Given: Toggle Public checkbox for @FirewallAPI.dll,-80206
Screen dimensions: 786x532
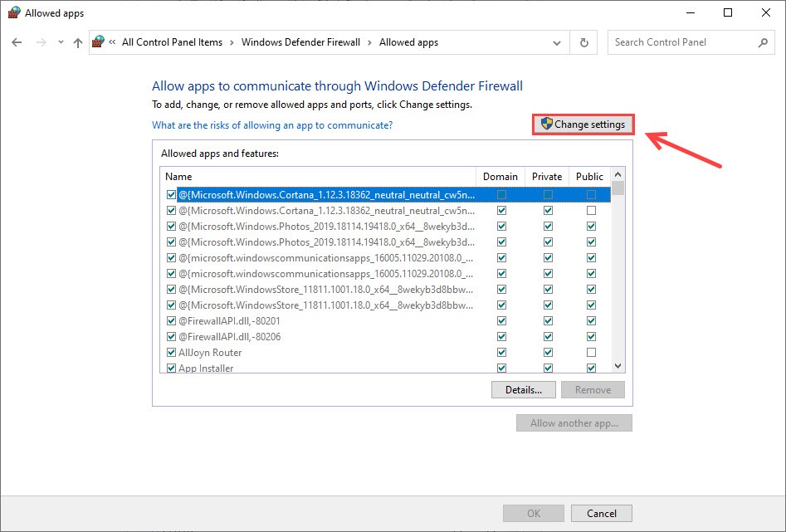Looking at the screenshot, I should [x=592, y=336].
